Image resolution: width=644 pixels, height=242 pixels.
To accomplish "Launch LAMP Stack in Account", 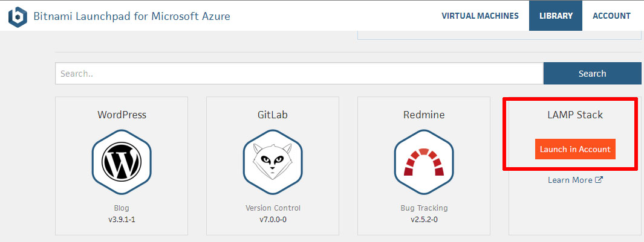I will (575, 149).
